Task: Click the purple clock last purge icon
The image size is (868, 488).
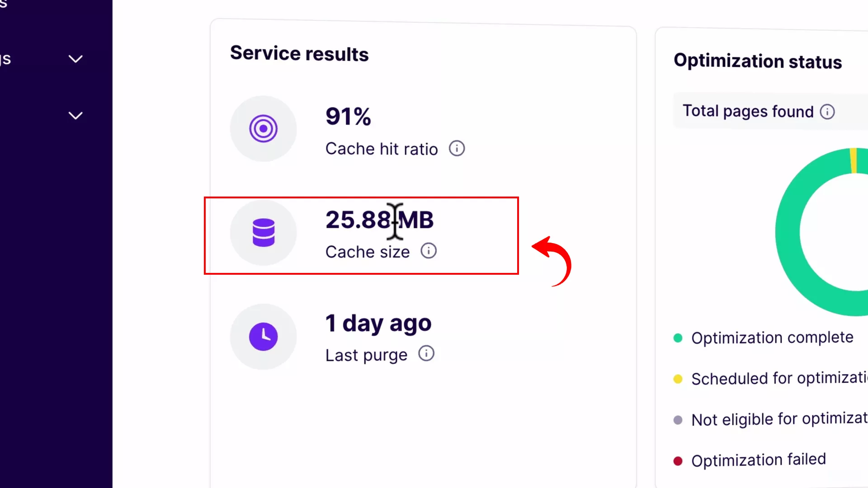Action: [263, 336]
